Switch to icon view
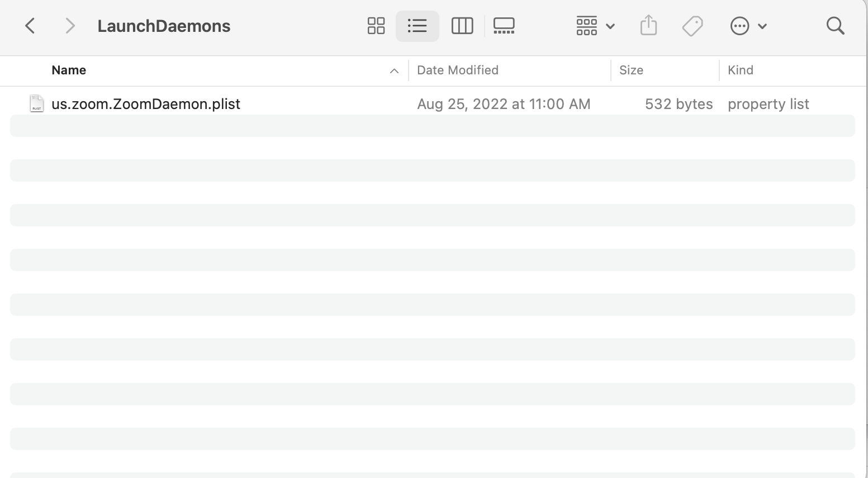The height and width of the screenshot is (478, 868). pyautogui.click(x=376, y=26)
